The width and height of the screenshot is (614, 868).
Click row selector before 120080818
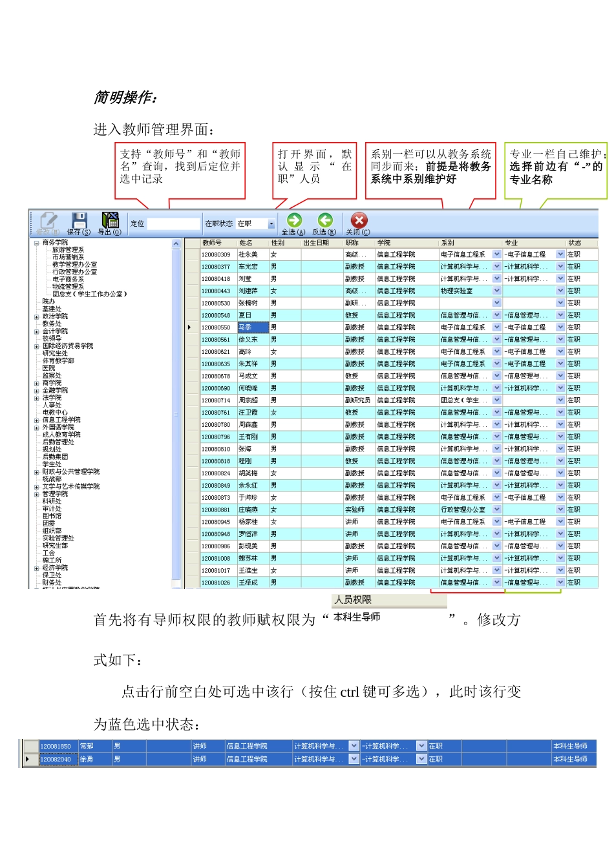coord(192,461)
